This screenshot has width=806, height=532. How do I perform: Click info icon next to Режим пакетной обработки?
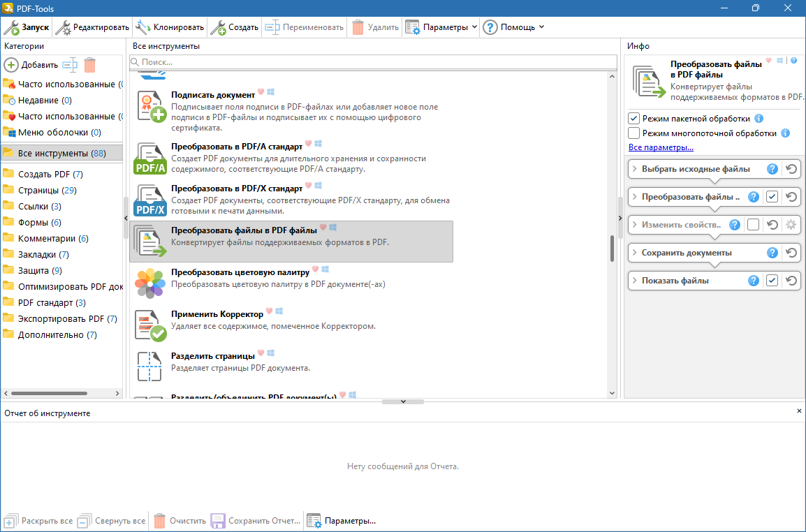point(759,119)
